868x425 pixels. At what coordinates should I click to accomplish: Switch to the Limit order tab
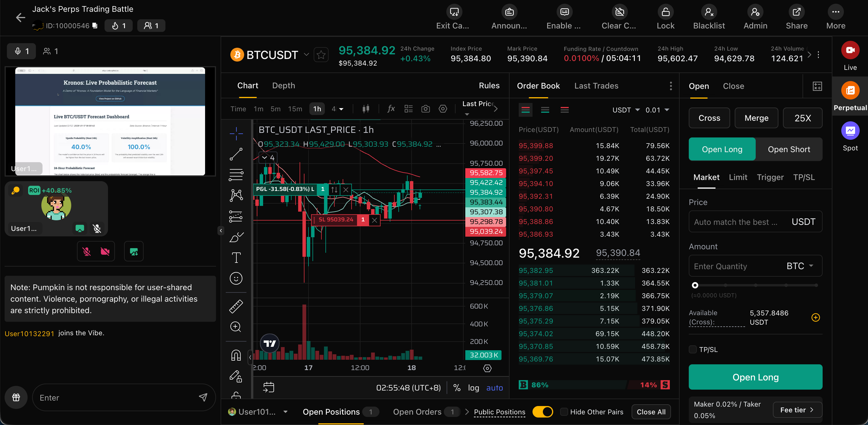[x=738, y=177]
